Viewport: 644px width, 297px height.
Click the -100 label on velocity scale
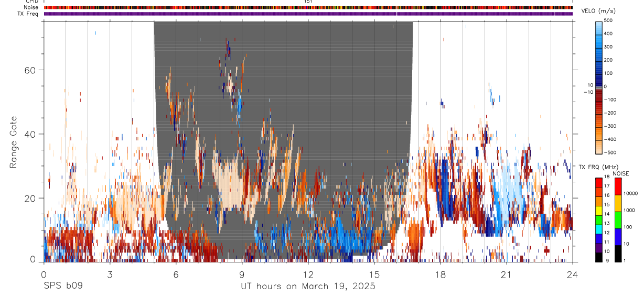(x=610, y=100)
